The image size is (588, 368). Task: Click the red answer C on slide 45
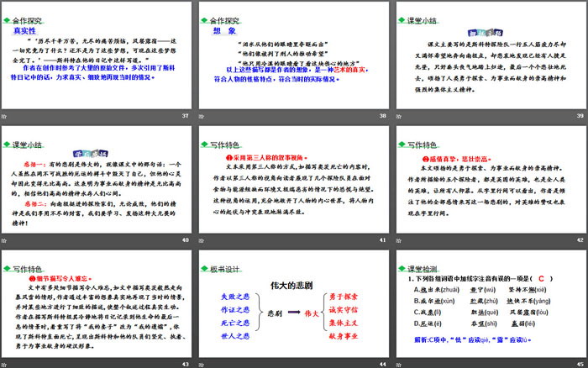[543, 278]
